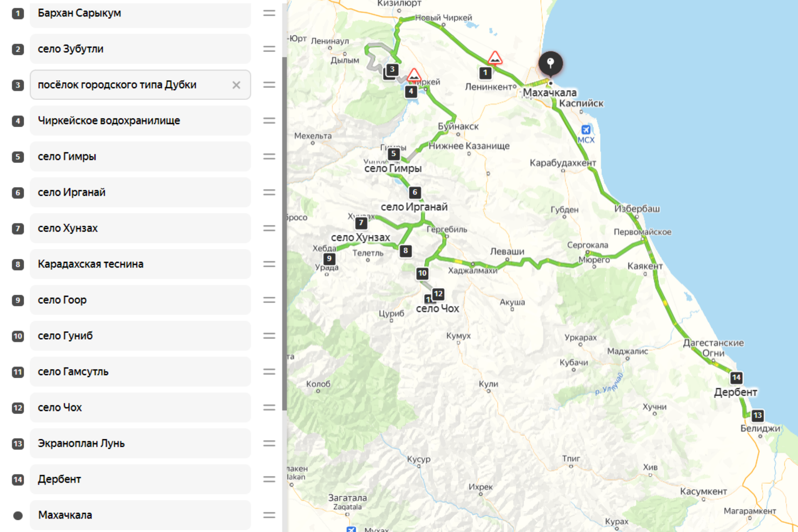This screenshot has height=532, width=798.
Task: Edit the Чиркейское водохранилище waypoint field
Action: 140,121
